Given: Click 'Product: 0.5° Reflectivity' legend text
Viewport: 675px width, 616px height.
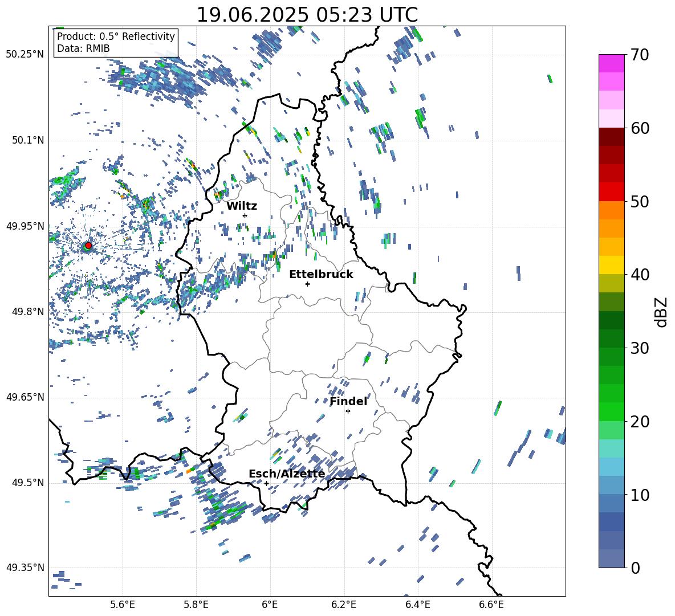Looking at the screenshot, I should 116,36.
